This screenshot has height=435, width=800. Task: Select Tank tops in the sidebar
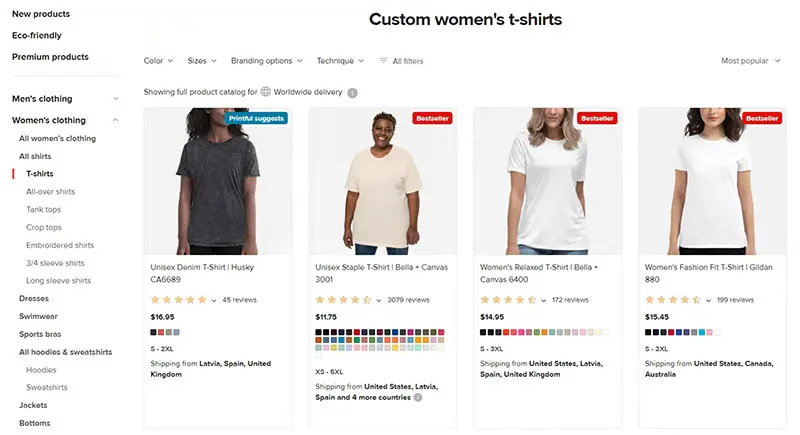[x=43, y=210]
